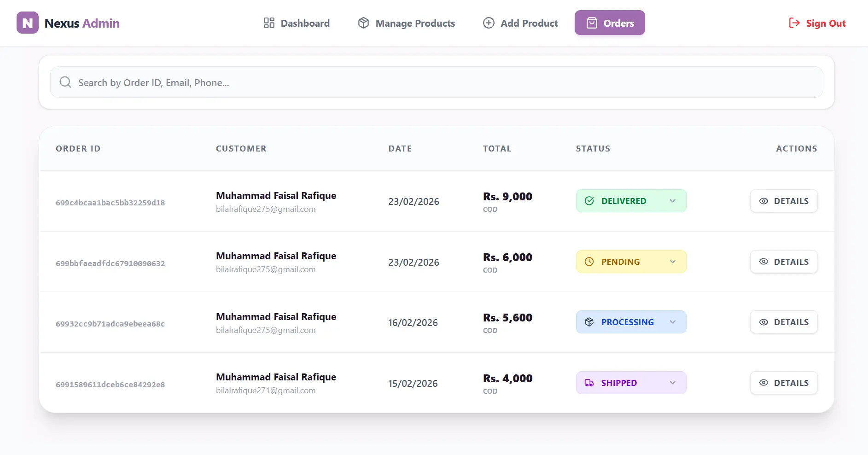The image size is (868, 455).
Task: Click the Sign Out logout icon
Action: coord(794,23)
